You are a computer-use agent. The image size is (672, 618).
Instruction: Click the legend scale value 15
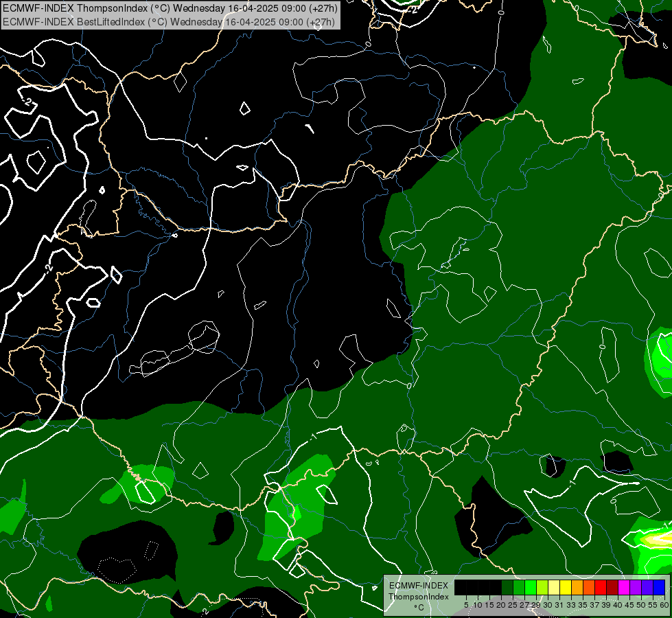point(489,605)
